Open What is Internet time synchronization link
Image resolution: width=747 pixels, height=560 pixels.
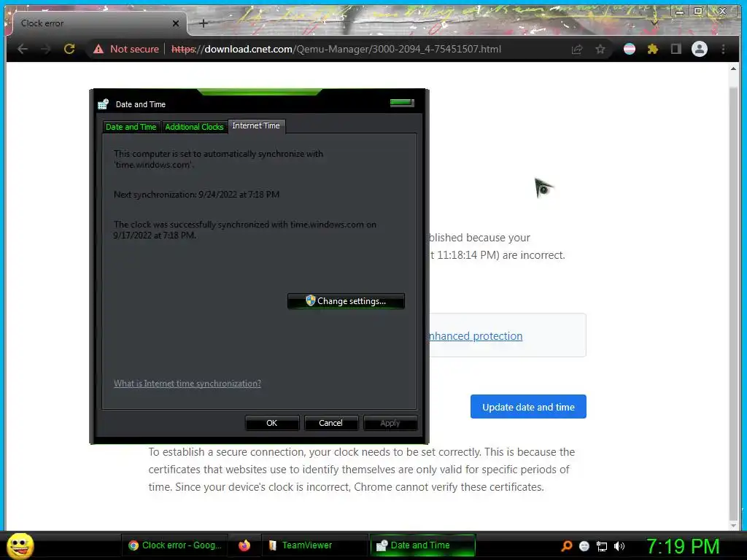(187, 384)
